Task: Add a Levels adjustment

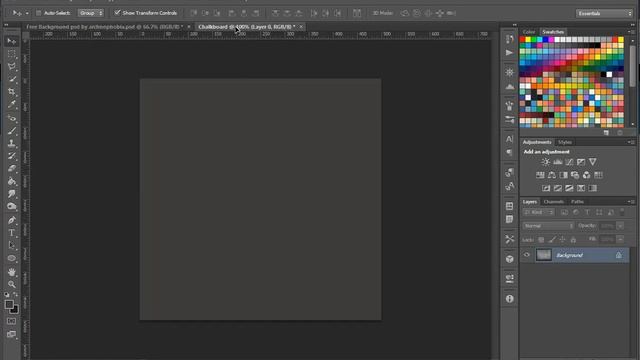Action: 558,162
